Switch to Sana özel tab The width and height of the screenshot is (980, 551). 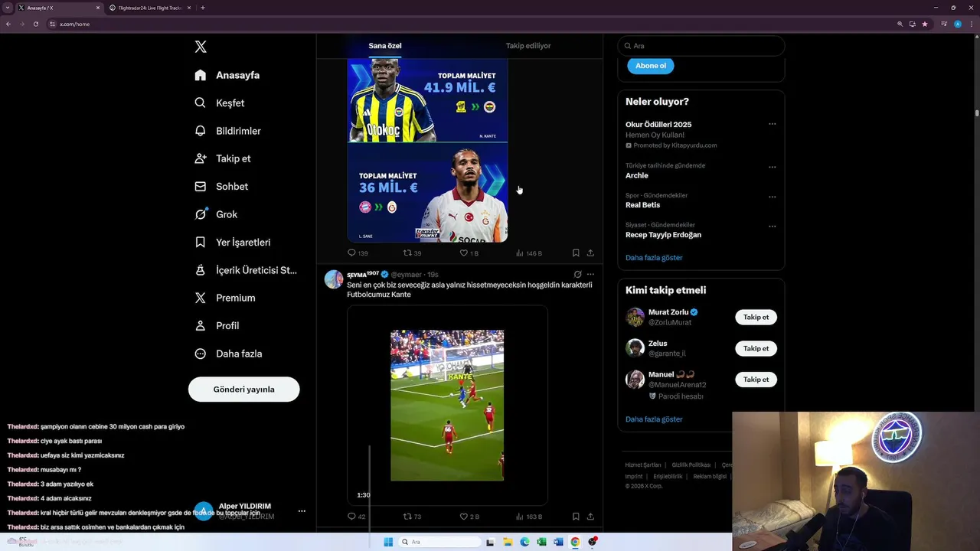(x=385, y=46)
